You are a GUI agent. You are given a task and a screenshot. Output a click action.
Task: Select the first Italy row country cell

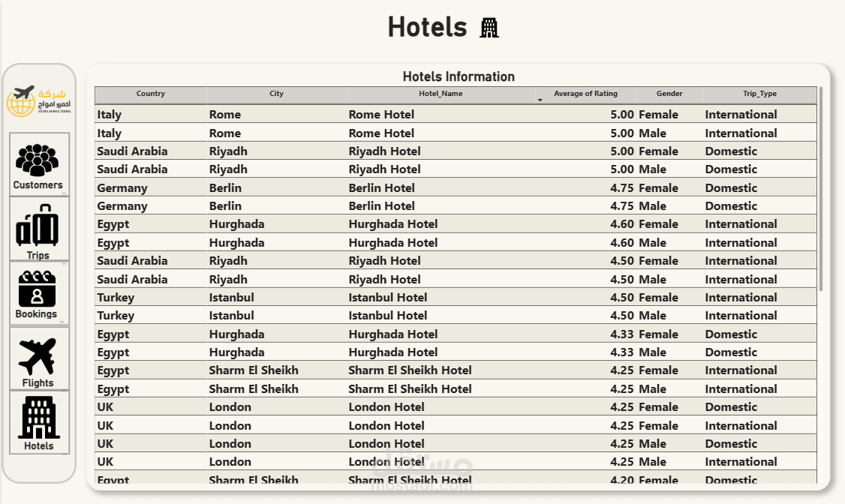[x=110, y=115]
